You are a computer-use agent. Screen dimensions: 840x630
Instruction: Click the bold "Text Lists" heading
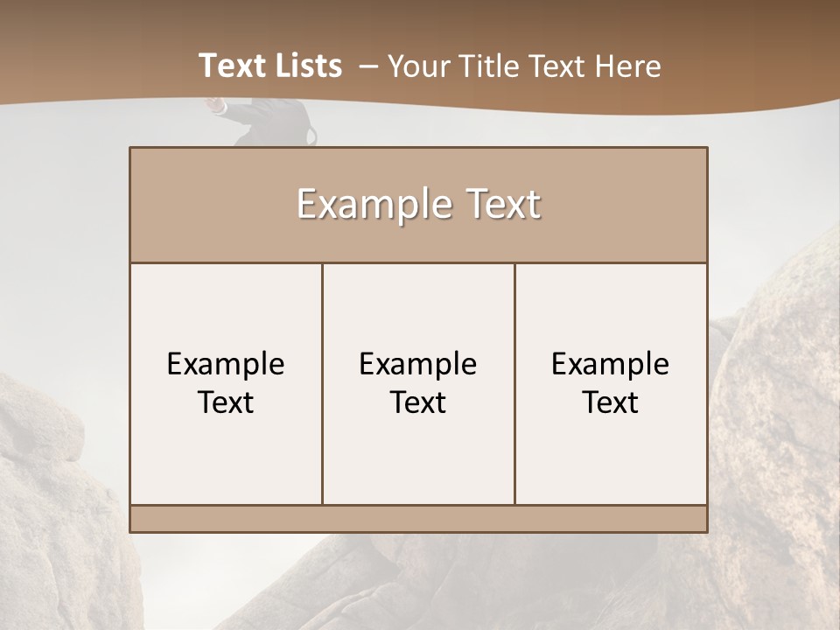click(x=270, y=66)
